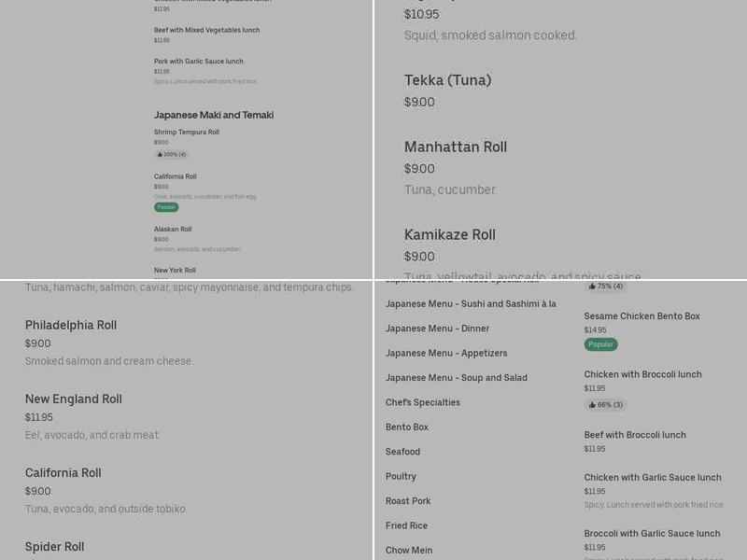Click the 100% thumbs-up rating badge
This screenshot has width=747, height=560.
pos(172,154)
